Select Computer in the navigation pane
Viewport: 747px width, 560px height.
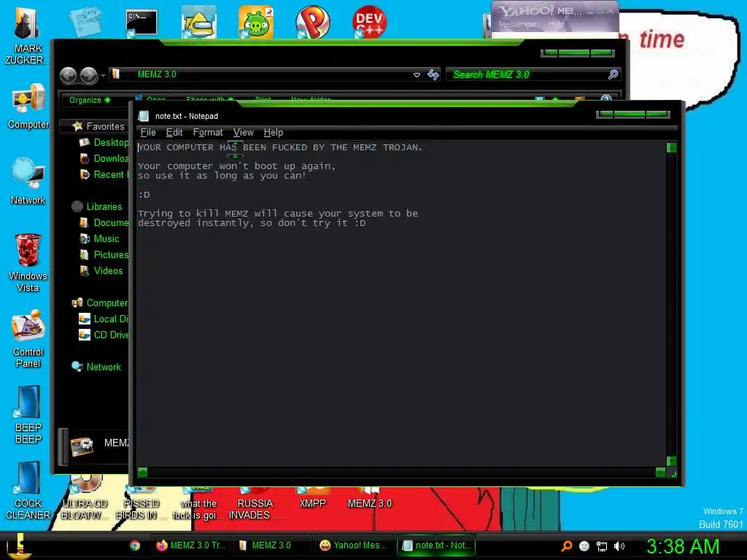pos(100,303)
